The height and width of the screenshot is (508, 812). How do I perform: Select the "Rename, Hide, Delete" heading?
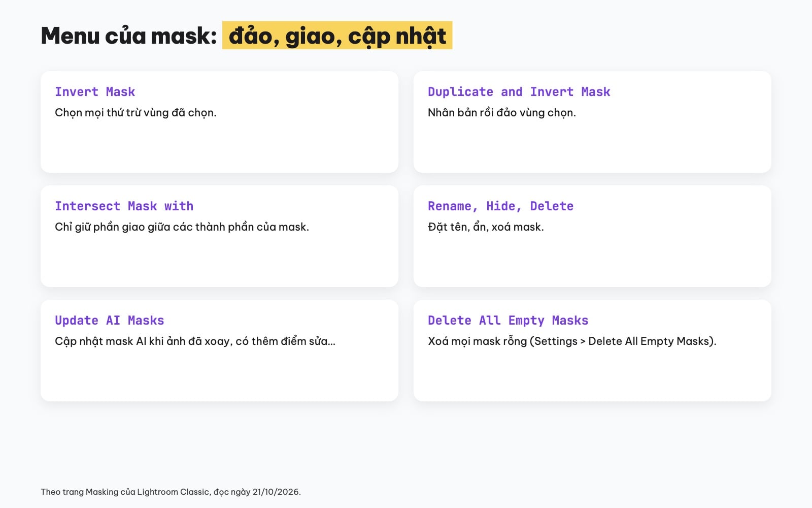pyautogui.click(x=501, y=206)
